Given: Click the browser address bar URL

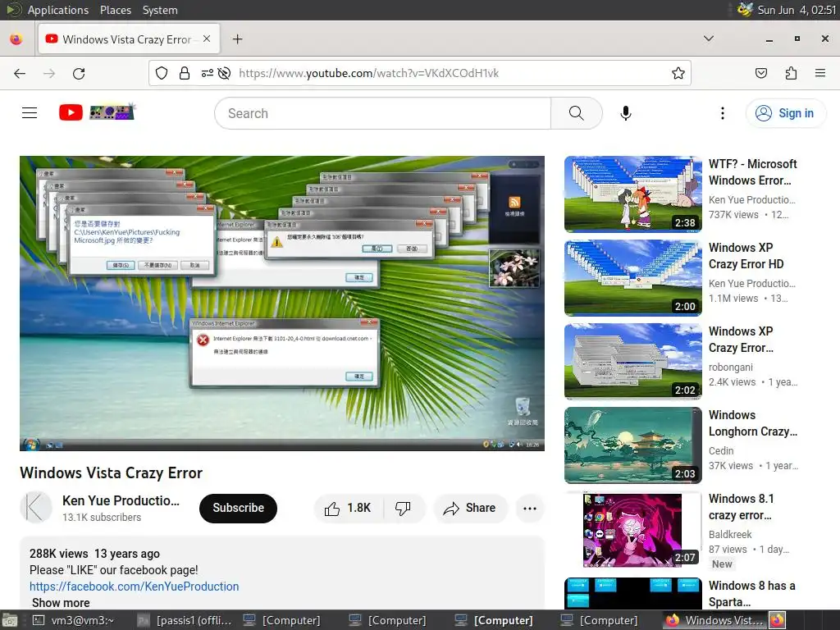Looking at the screenshot, I should [x=368, y=73].
